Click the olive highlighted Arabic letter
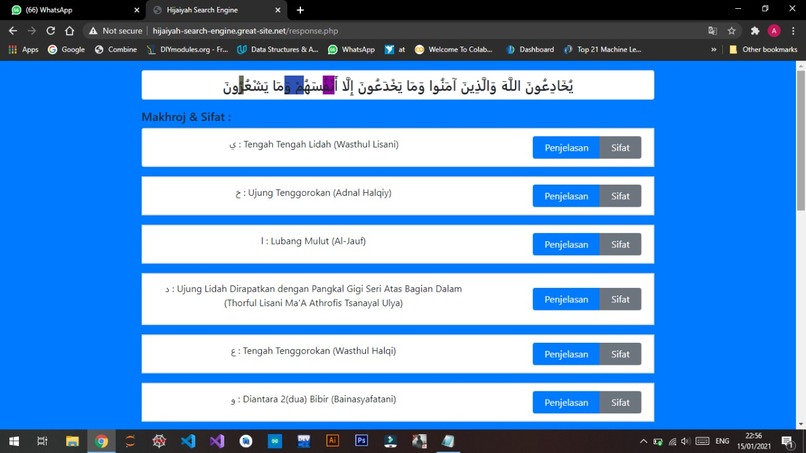The image size is (806, 453). click(x=242, y=85)
